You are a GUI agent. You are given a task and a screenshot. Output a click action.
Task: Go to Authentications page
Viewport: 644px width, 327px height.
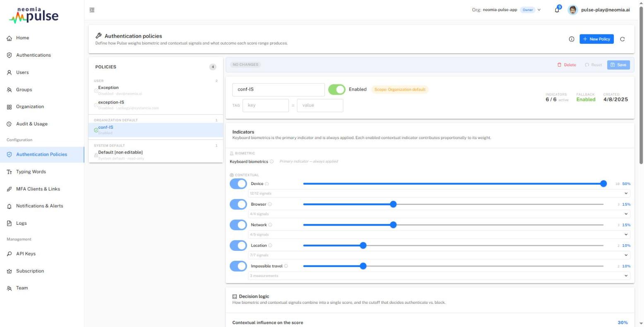click(42, 55)
